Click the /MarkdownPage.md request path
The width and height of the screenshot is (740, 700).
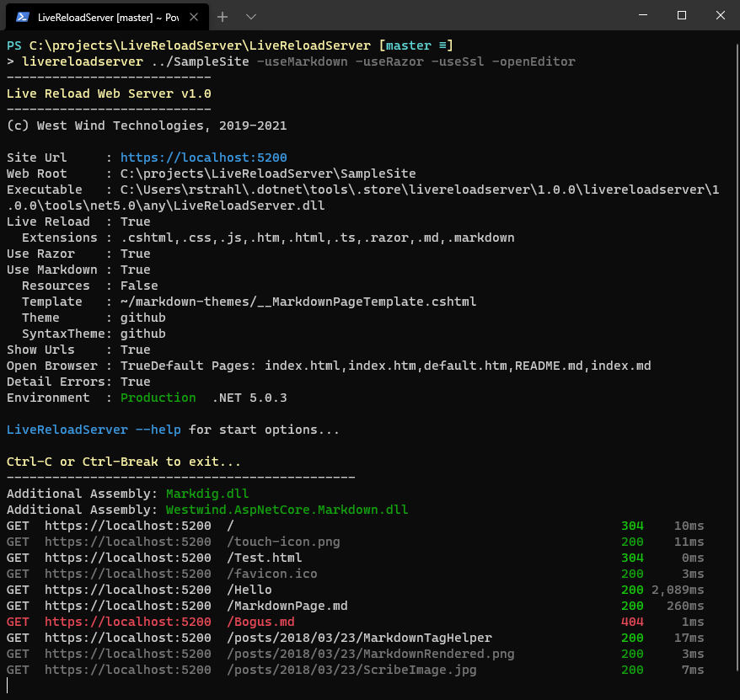click(x=287, y=606)
